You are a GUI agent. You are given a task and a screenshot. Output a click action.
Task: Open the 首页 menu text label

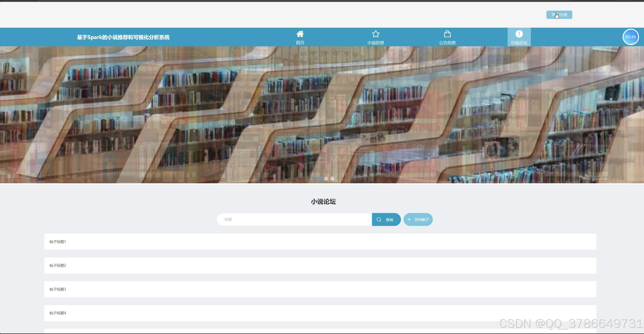(300, 43)
